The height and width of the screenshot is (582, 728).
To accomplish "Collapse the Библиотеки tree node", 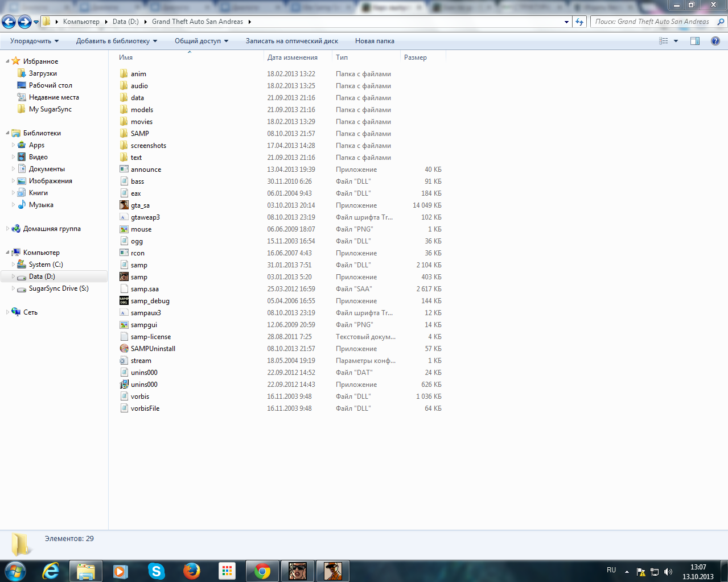I will click(x=7, y=133).
